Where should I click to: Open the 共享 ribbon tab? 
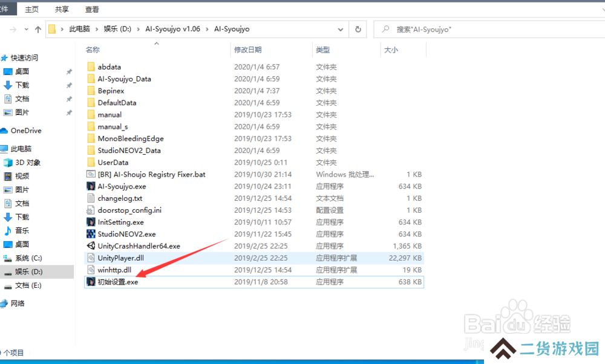tap(62, 9)
